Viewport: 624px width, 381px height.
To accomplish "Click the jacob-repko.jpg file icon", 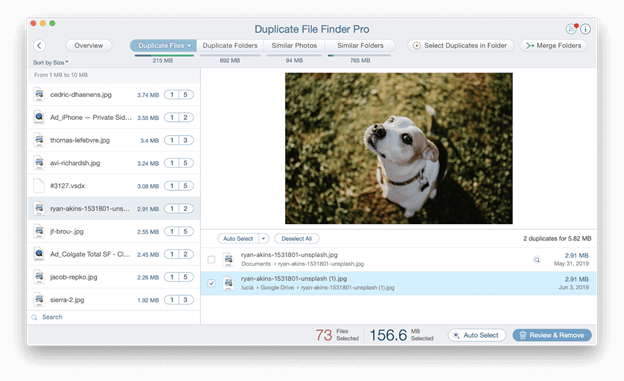I will [39, 277].
